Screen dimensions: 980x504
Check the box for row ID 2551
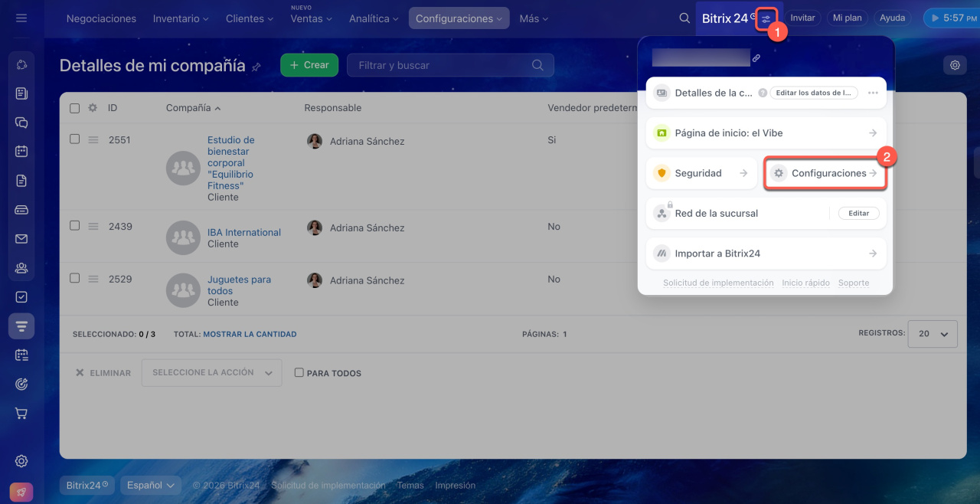(75, 139)
